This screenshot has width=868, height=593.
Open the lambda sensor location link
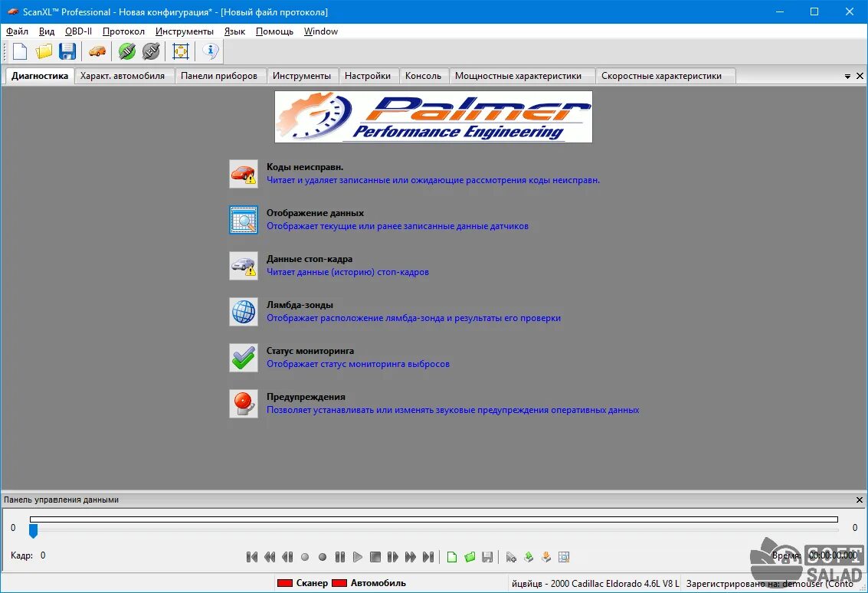click(x=414, y=318)
